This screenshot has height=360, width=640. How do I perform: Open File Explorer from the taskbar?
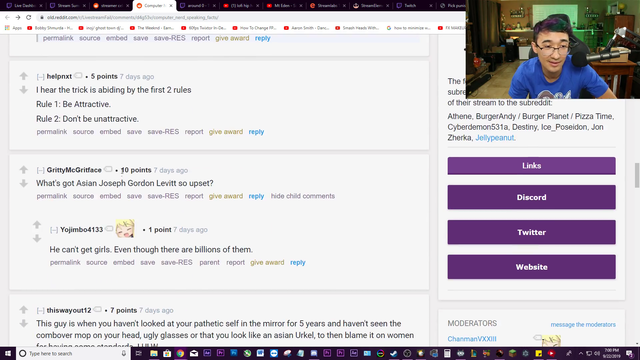tap(153, 353)
